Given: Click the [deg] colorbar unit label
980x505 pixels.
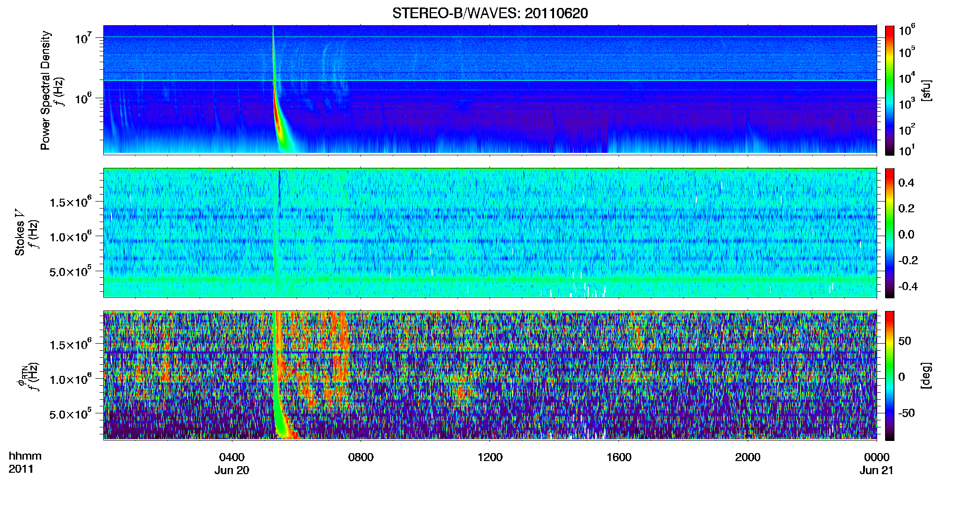Looking at the screenshot, I should [926, 375].
